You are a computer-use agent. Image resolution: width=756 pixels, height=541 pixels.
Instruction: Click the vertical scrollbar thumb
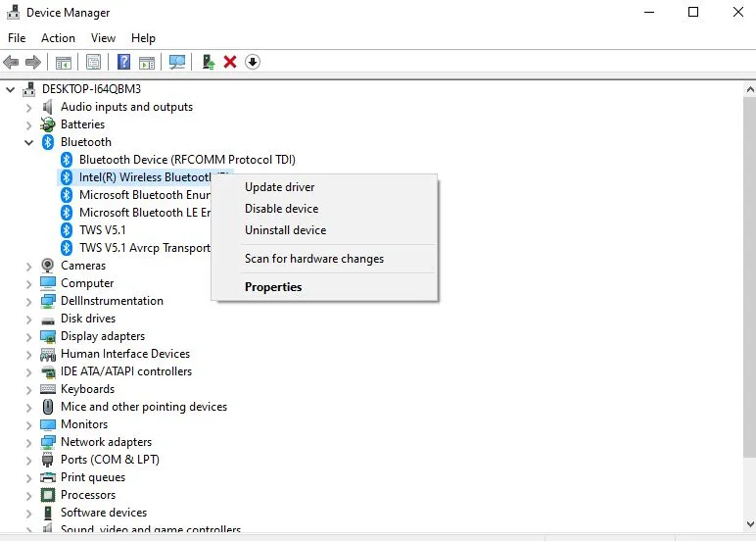tap(750, 277)
